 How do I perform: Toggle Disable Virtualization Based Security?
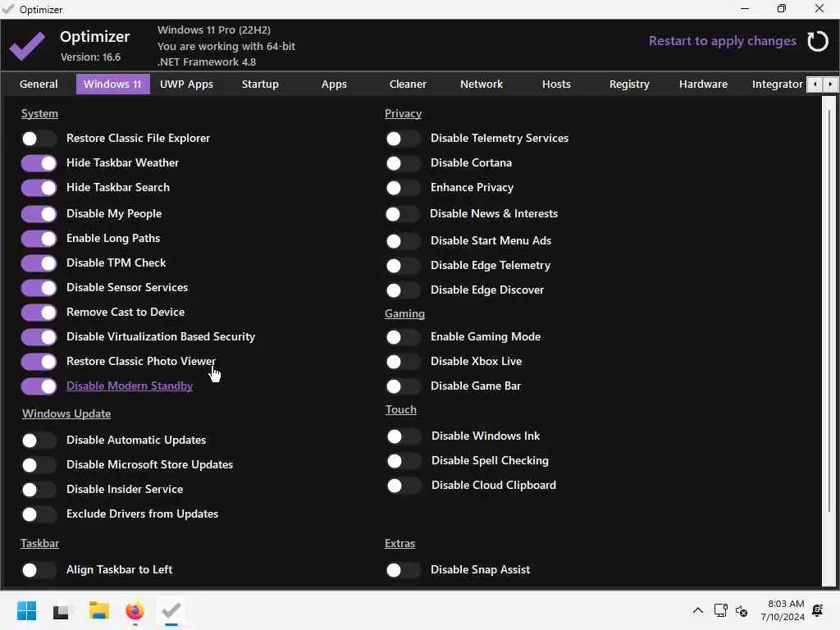[39, 337]
